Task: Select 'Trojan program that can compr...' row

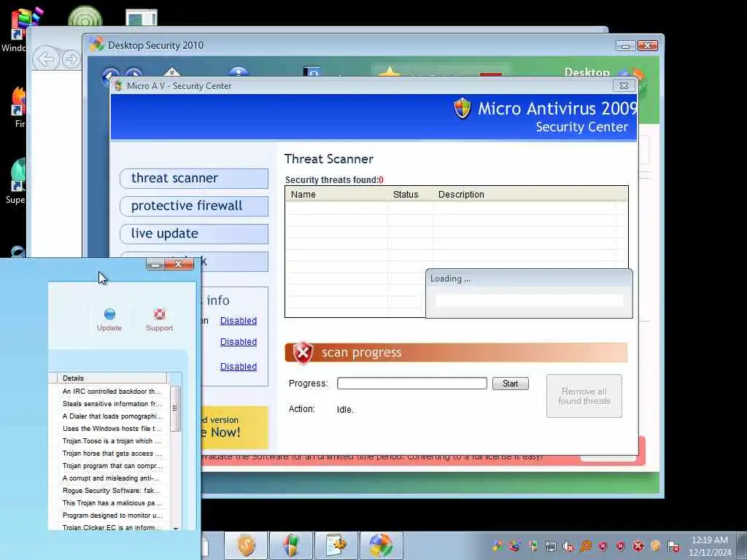Action: (x=112, y=465)
